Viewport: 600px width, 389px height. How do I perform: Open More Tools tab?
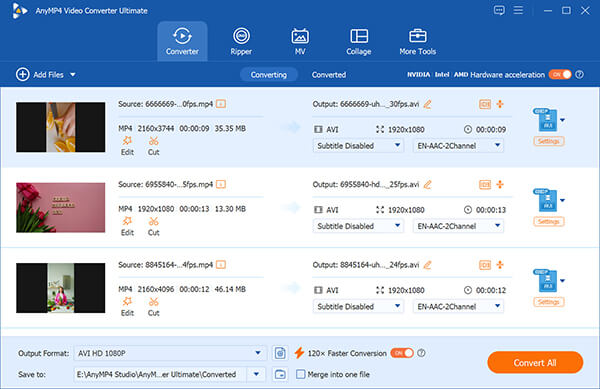pos(417,41)
